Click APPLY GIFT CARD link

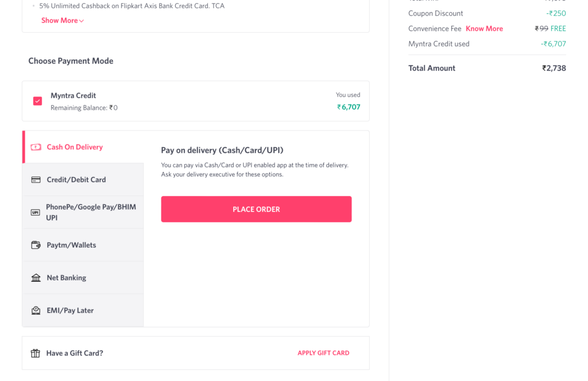pos(323,353)
